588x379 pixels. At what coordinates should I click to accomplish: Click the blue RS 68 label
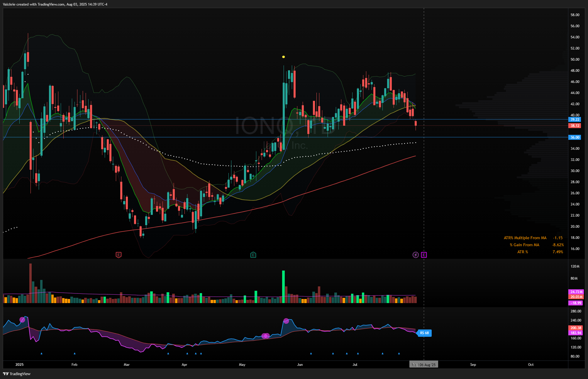(424, 333)
